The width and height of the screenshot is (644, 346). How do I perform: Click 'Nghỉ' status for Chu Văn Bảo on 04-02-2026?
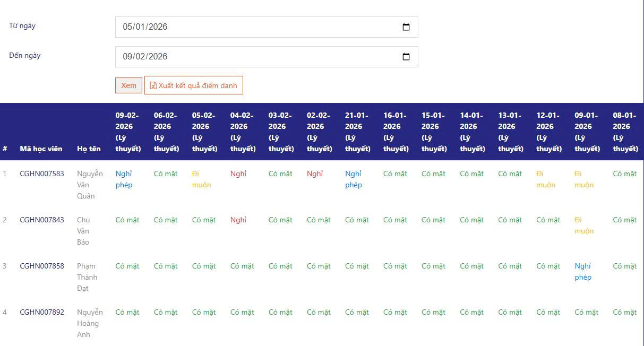(238, 220)
